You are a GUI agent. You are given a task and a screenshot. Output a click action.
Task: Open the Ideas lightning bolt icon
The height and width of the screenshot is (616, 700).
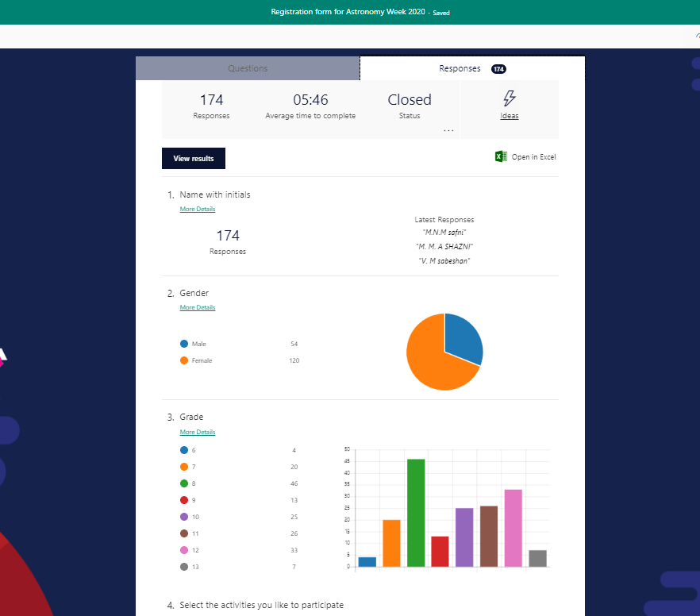tap(509, 98)
